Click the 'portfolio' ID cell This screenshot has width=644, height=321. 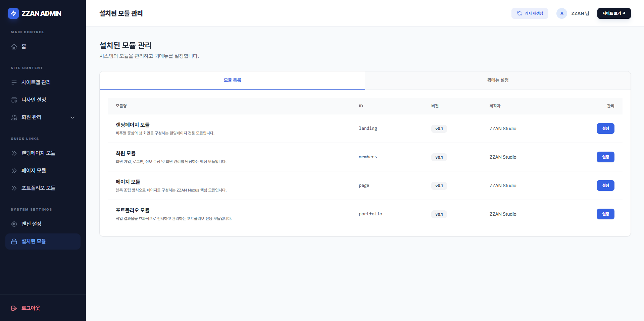point(370,214)
